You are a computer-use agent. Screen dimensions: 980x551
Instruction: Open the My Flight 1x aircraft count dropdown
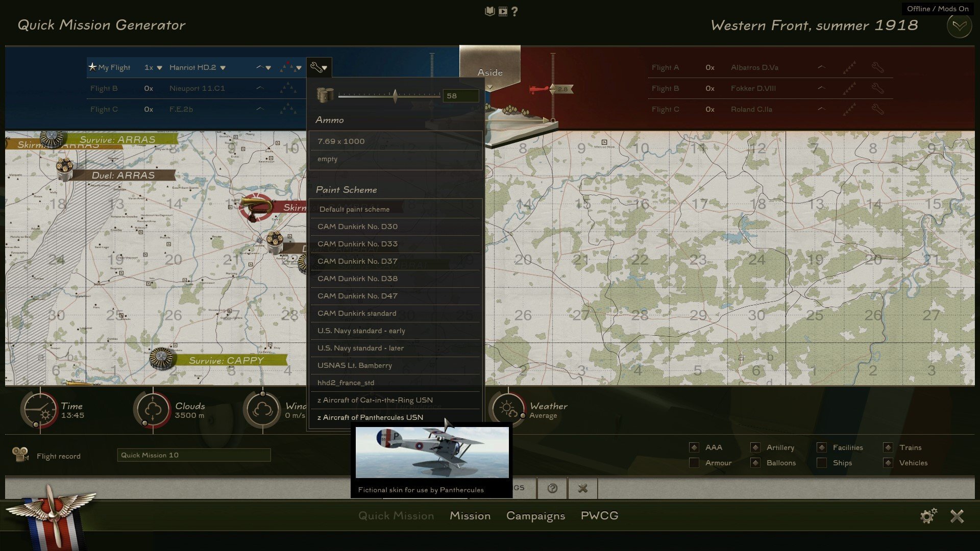coord(153,67)
